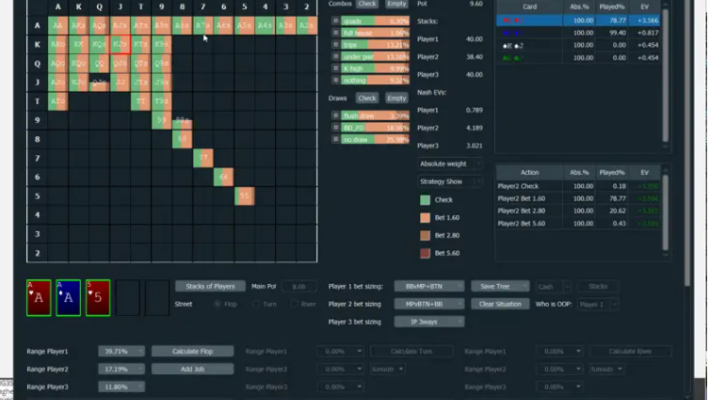The image size is (709, 400).
Task: Click the green Check color swatch
Action: (425, 200)
